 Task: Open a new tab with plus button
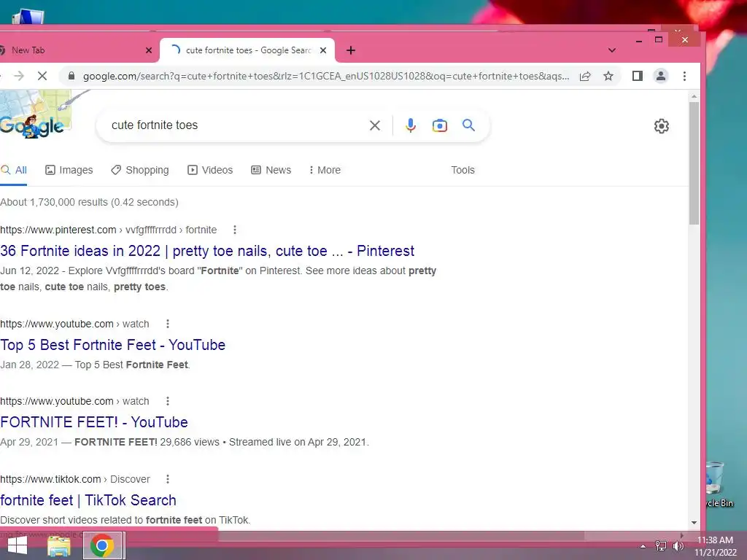(351, 50)
